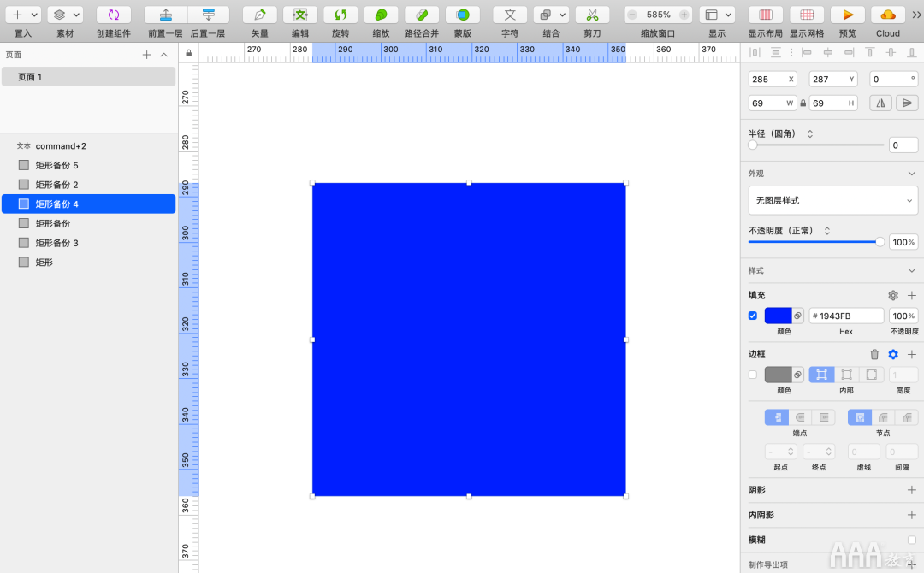Open the 不透明度 blend mode stepper
This screenshot has height=573, width=924.
coord(826,231)
